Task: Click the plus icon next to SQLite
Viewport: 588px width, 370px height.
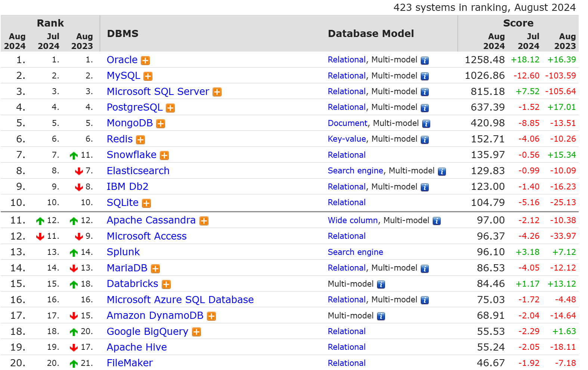Action: click(x=146, y=203)
